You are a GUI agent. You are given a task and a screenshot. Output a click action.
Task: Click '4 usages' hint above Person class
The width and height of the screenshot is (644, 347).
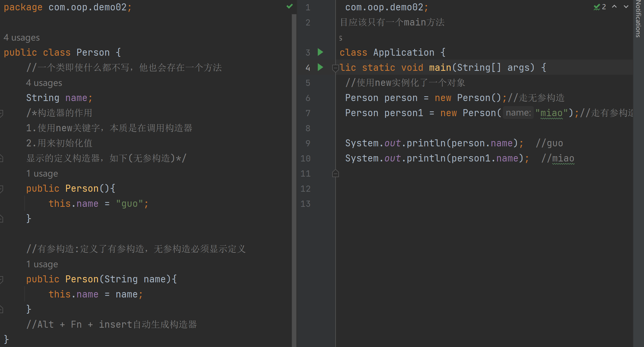[x=22, y=37]
